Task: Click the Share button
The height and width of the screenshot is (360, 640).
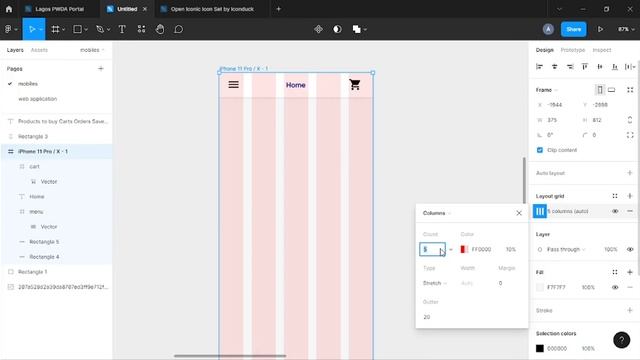Action: [x=573, y=29]
